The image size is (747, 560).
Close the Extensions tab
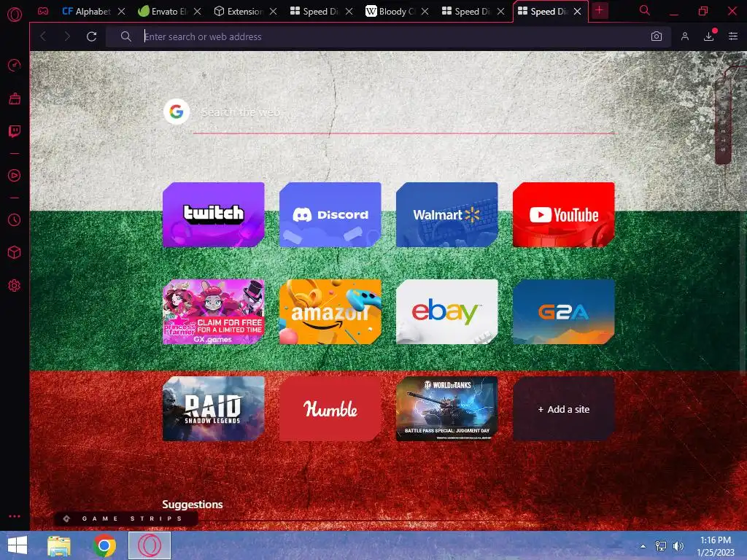(273, 11)
